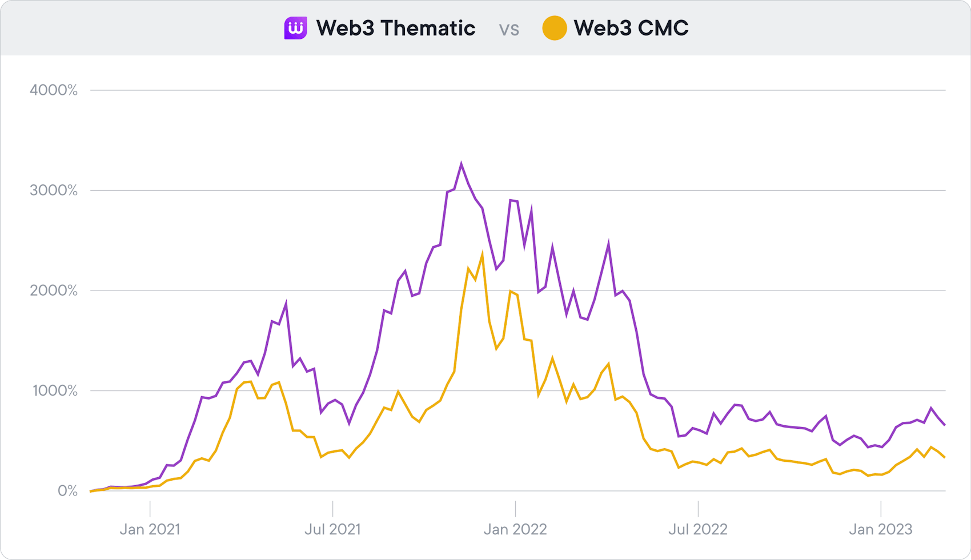Click the yellow Web3 CMC circle
Viewport: 971px width, 560px height.
pyautogui.click(x=554, y=28)
